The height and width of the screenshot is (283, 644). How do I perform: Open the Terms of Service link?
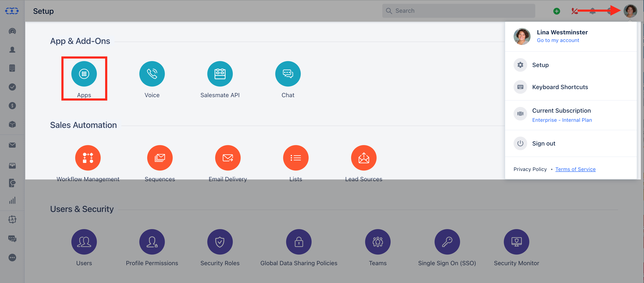point(575,169)
